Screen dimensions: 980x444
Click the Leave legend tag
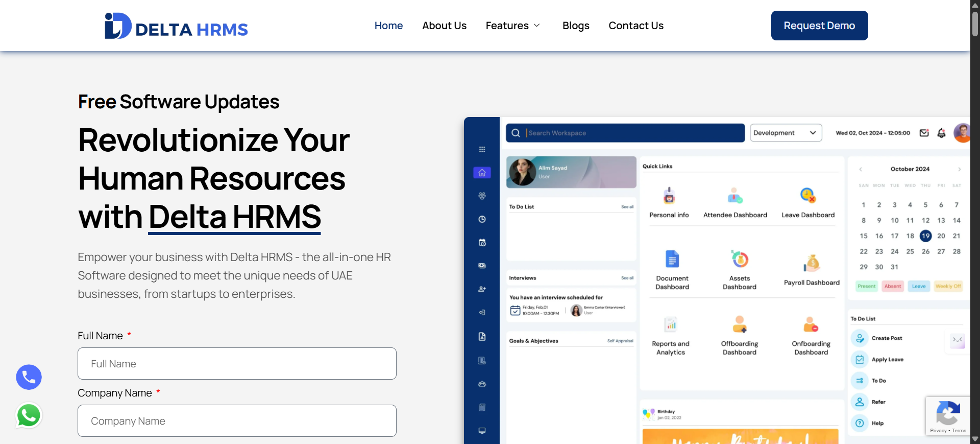[x=919, y=286]
